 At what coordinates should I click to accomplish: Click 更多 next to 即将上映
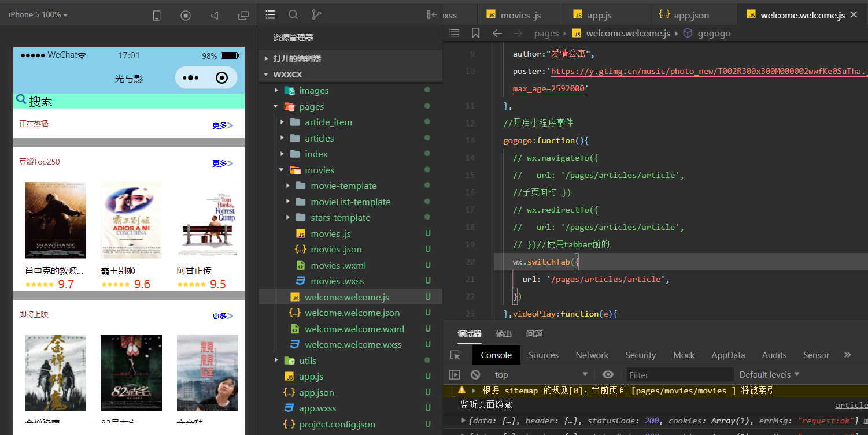click(223, 316)
